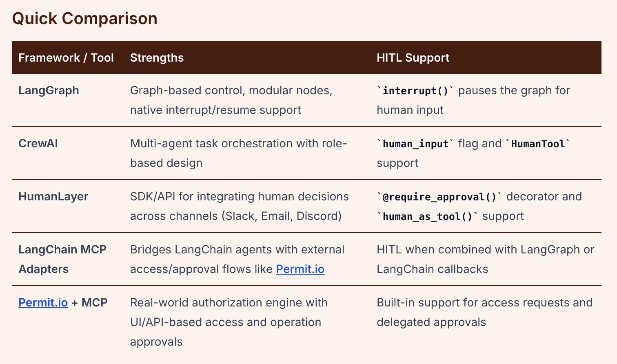
Task: Click the "Real-world authorization engine" strengths text
Action: tap(229, 303)
